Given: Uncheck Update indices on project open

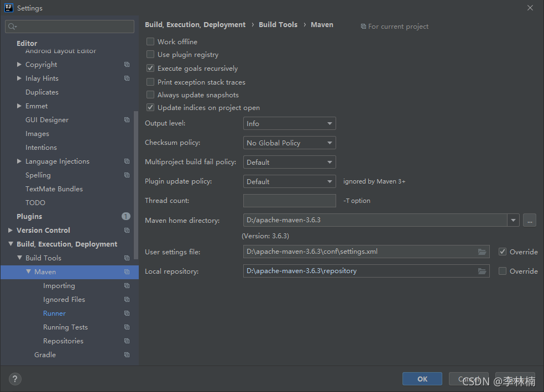Looking at the screenshot, I should tap(150, 108).
